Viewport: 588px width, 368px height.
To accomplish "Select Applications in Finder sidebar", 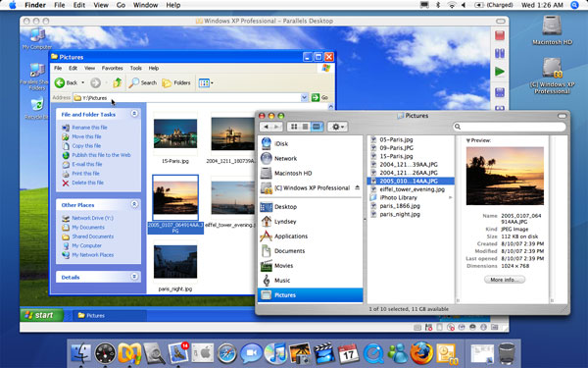I will [291, 237].
